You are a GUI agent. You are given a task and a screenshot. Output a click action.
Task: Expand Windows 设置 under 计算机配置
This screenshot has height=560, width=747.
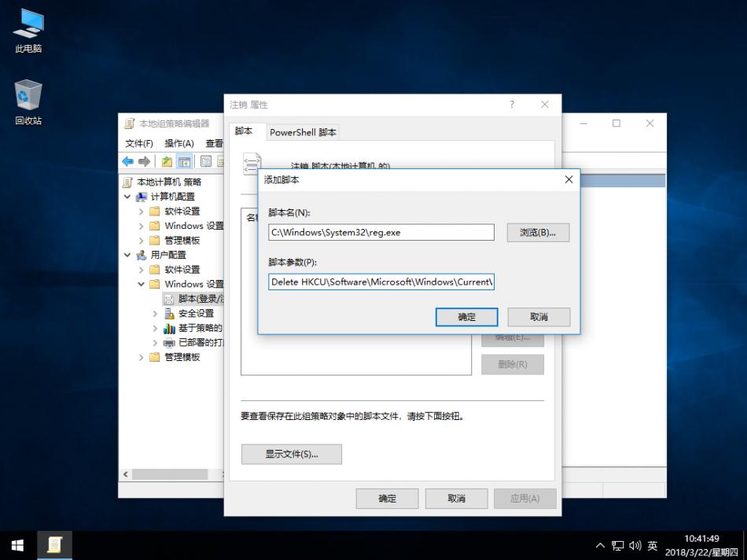click(141, 226)
